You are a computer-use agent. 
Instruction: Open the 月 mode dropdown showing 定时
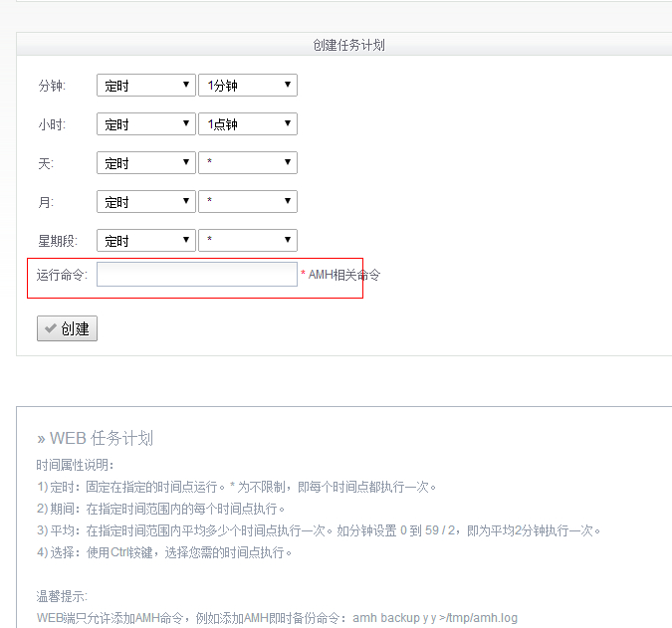coord(145,202)
